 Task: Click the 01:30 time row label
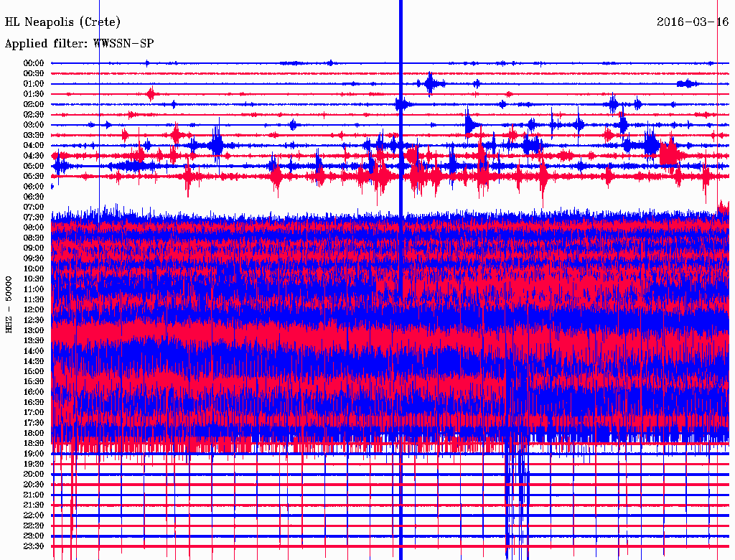[x=34, y=94]
